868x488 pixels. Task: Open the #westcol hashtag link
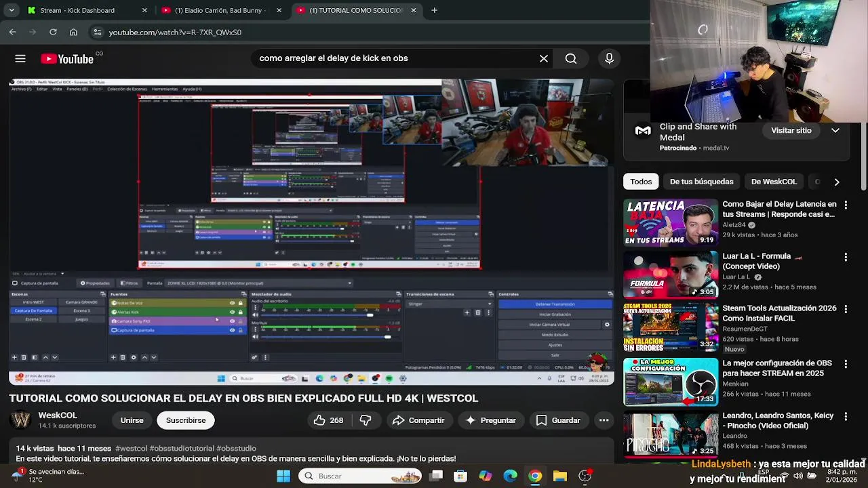[131, 449]
